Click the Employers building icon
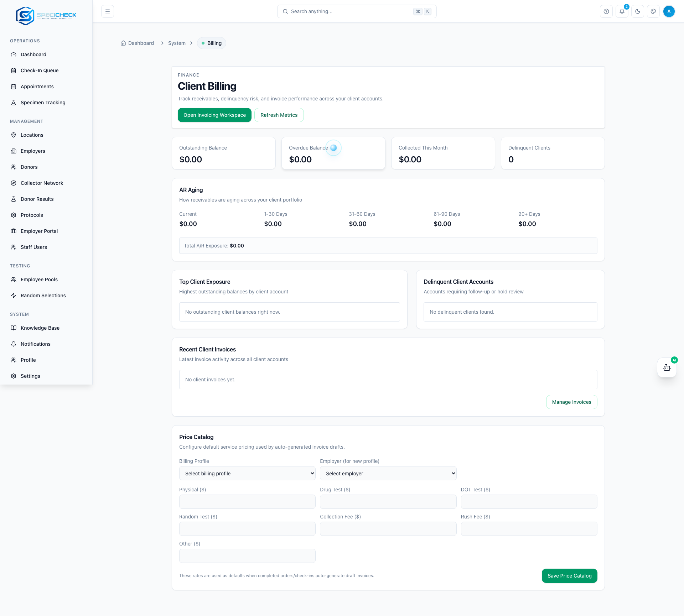The height and width of the screenshot is (616, 684). click(x=14, y=151)
